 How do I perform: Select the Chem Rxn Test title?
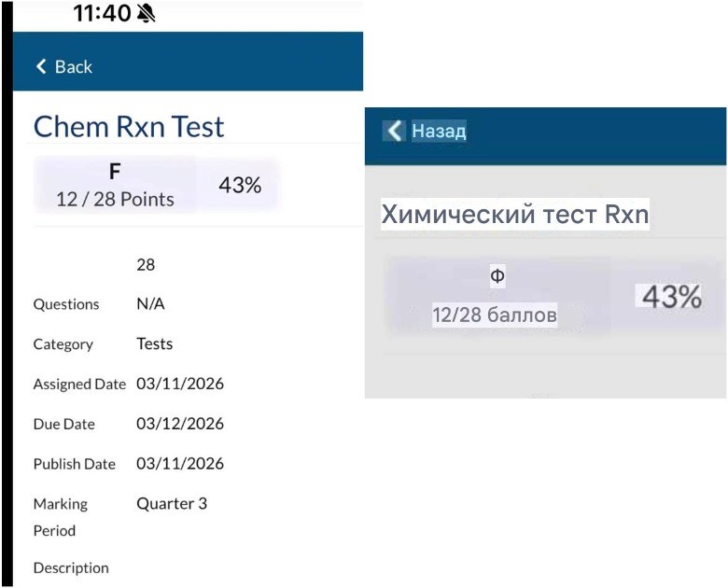click(x=129, y=126)
